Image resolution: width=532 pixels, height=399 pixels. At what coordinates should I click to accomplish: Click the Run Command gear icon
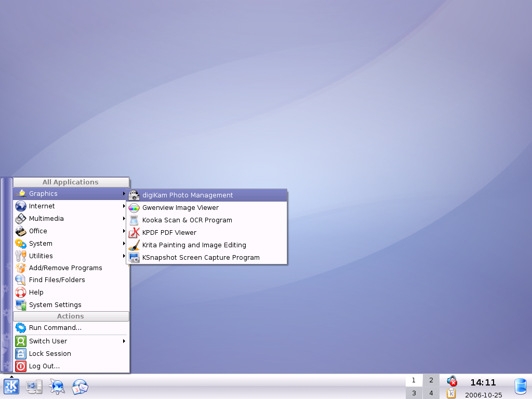click(21, 328)
